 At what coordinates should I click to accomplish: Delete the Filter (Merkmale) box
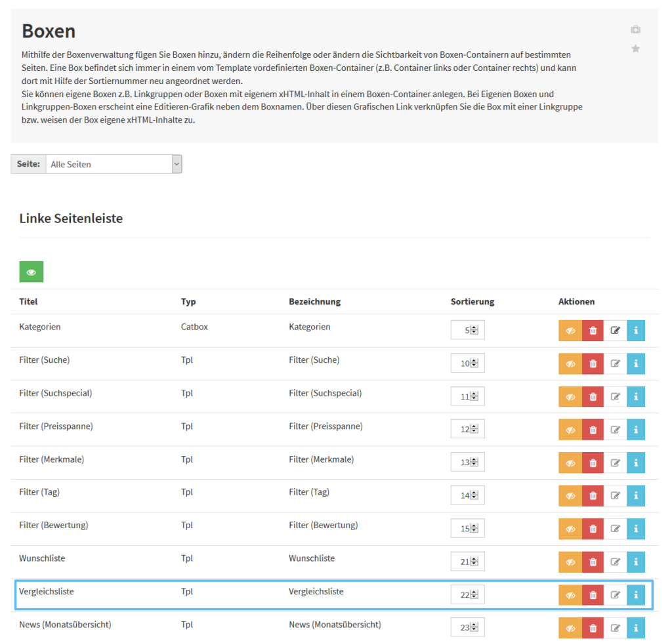(x=593, y=463)
